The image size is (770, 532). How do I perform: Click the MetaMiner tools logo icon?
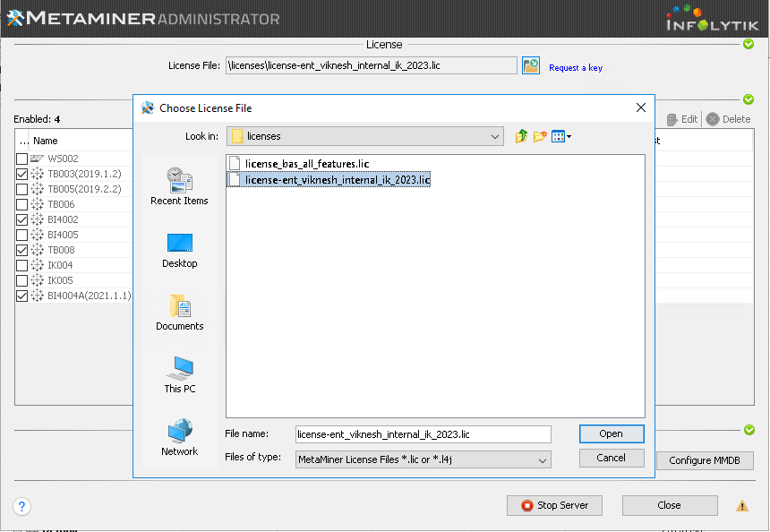tap(15, 18)
